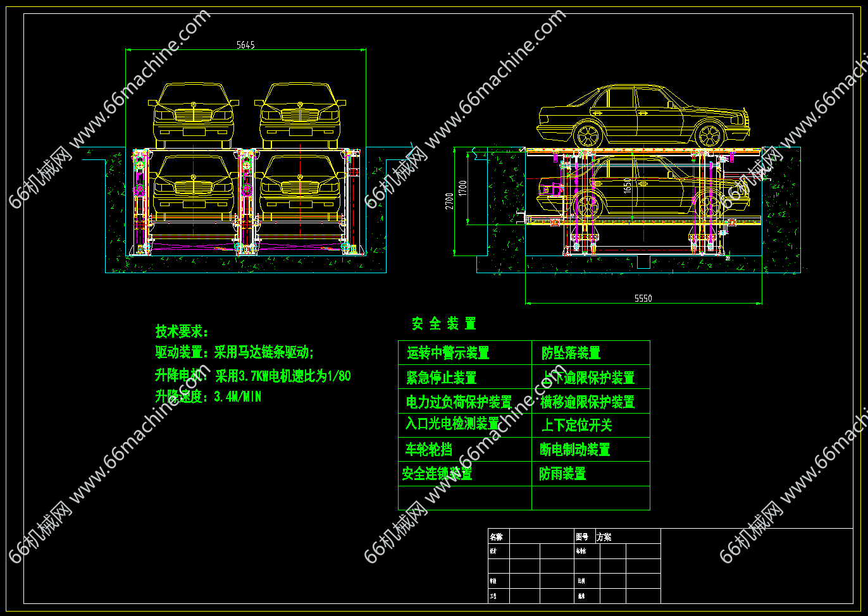Click the 车轮轮挡 table cell
Screen dimensions: 868x616
click(x=428, y=450)
